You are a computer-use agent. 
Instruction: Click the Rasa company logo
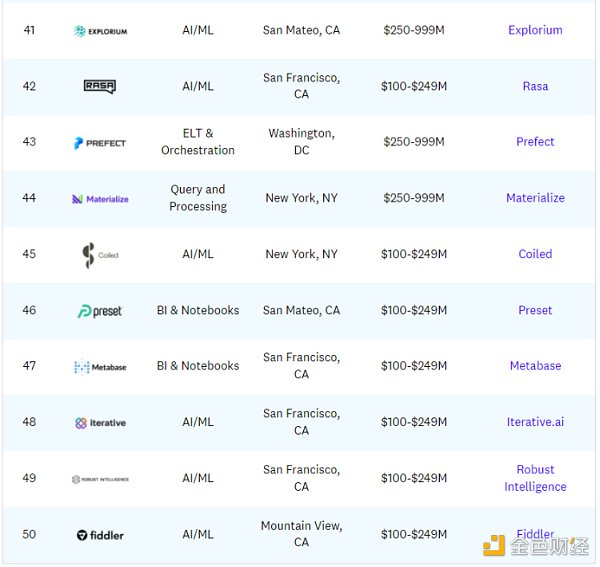(x=100, y=86)
